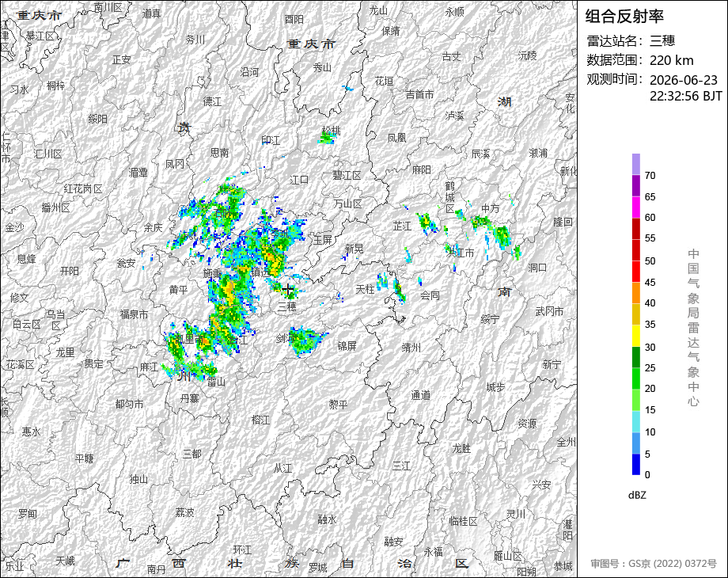The height and width of the screenshot is (578, 728).
Task: Click the 万山区 map label
Action: tap(347, 203)
